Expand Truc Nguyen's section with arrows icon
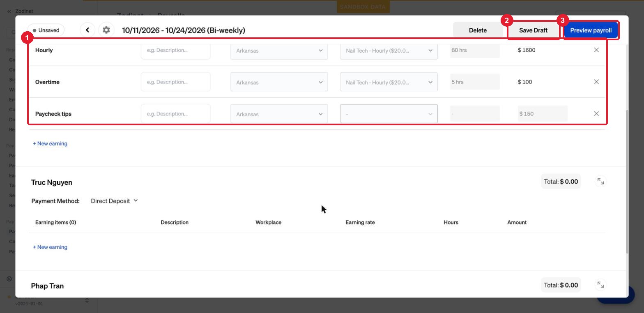This screenshot has height=313, width=644. [x=600, y=182]
